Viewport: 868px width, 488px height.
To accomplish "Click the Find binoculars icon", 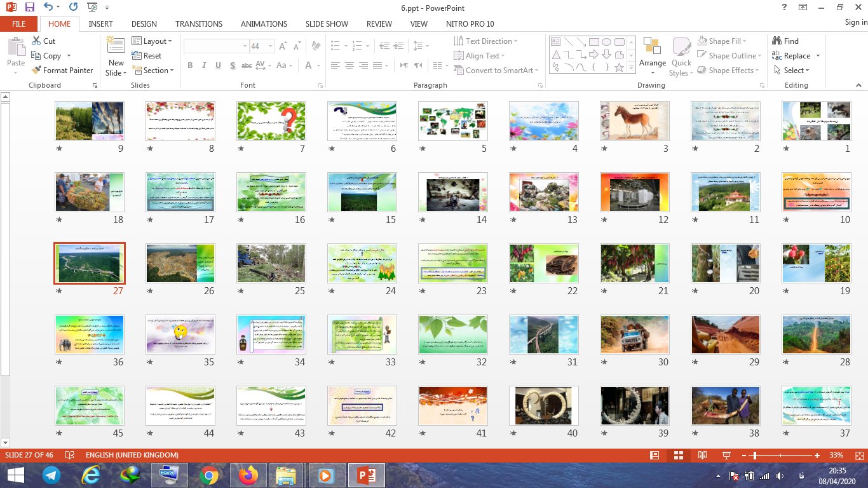I will click(x=776, y=41).
